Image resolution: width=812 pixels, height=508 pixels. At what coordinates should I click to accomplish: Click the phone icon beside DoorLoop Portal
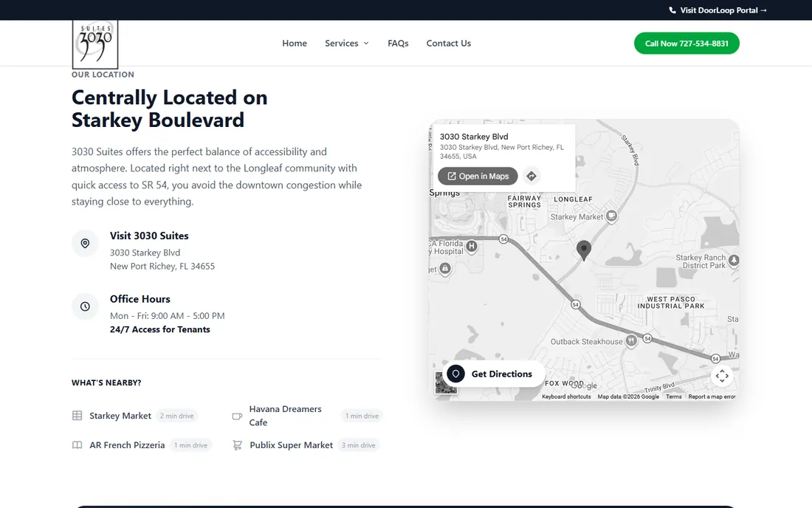(x=672, y=10)
